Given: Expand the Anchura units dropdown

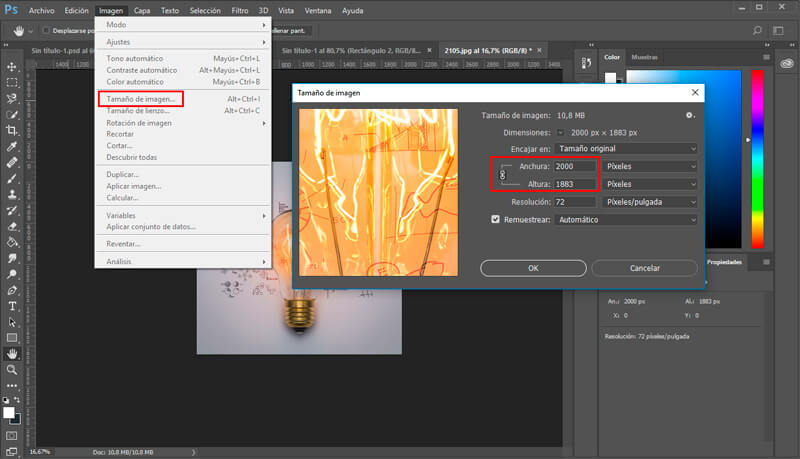Looking at the screenshot, I should [650, 166].
